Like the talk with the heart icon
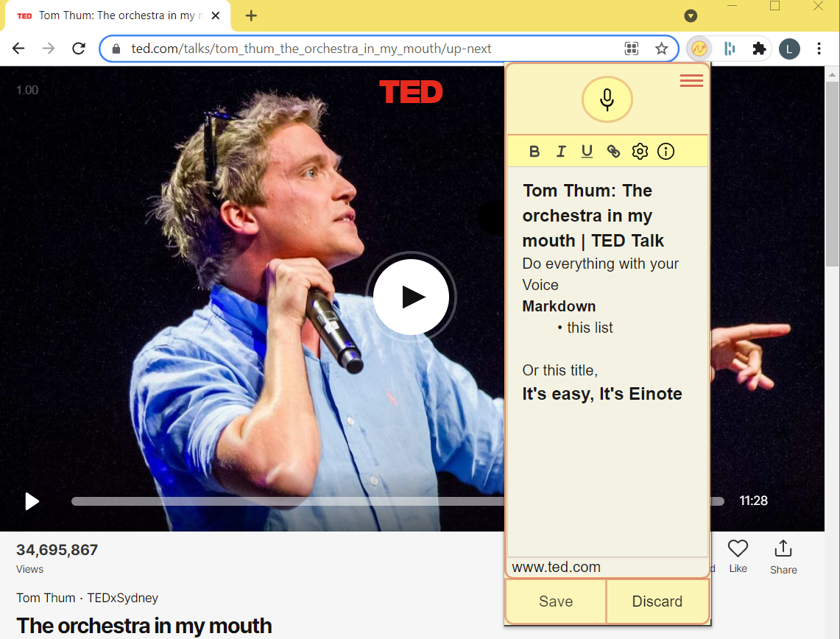 pyautogui.click(x=738, y=557)
